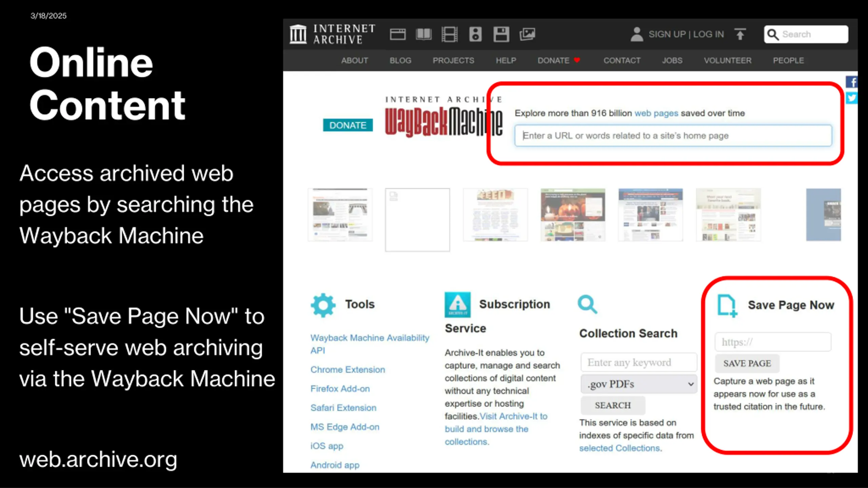Open the Images icon
This screenshot has width=868, height=488.
point(527,34)
